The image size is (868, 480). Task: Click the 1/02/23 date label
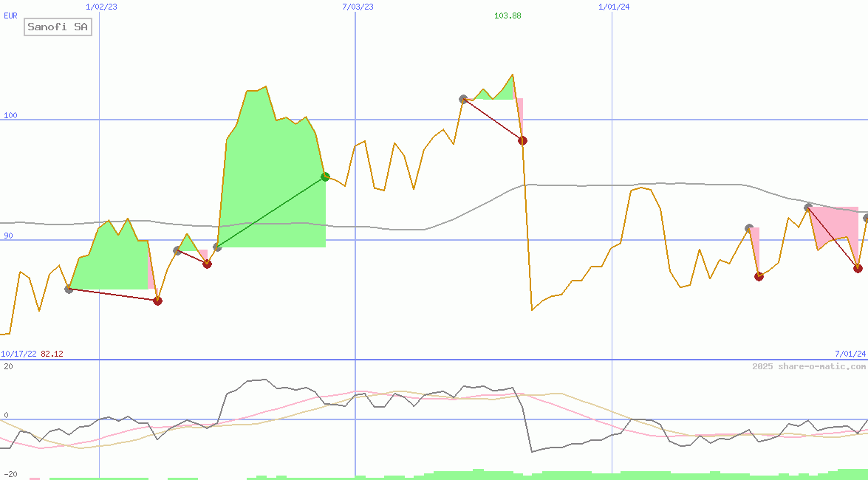tap(101, 7)
